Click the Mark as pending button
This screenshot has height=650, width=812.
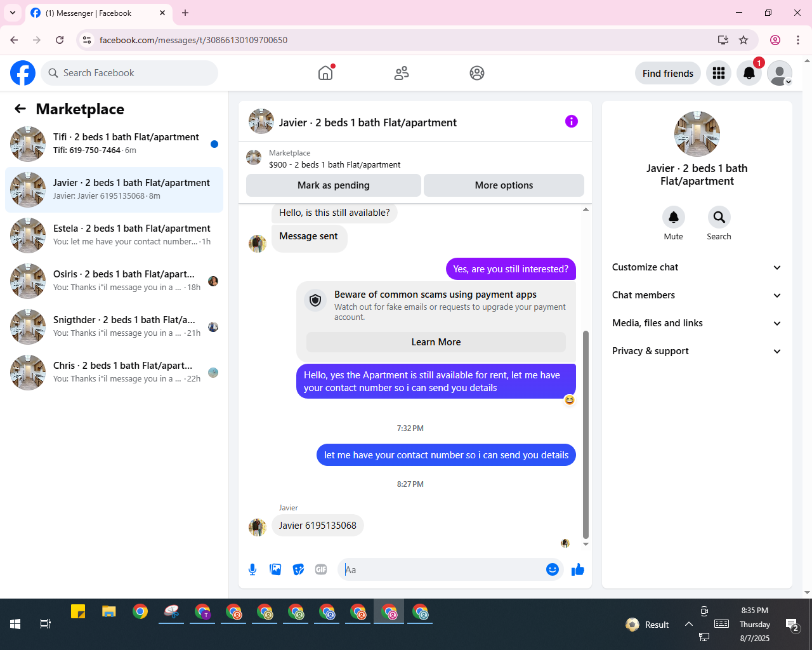(334, 185)
